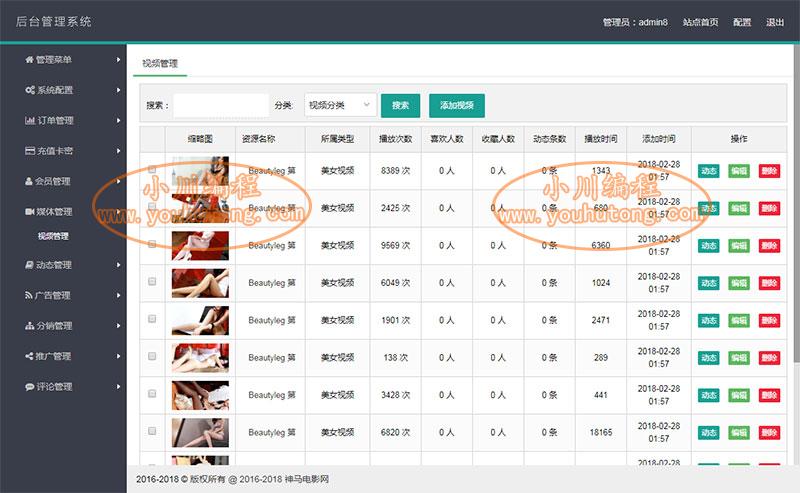The image size is (800, 493).
Task: Click 动态 for the 8389 次 row
Action: 709,171
